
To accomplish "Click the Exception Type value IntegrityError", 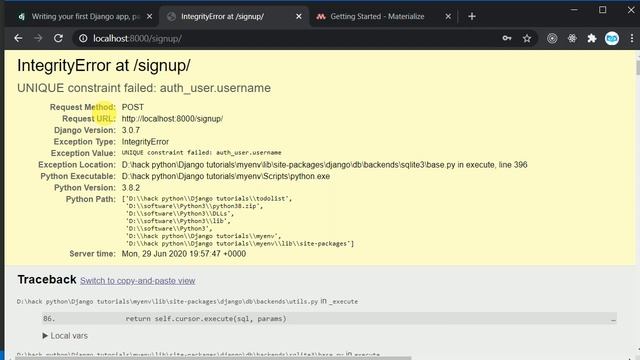I will [x=145, y=142].
